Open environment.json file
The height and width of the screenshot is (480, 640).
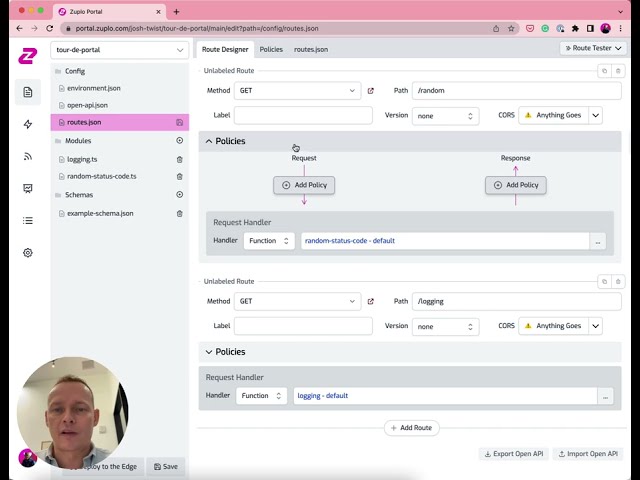click(x=93, y=88)
